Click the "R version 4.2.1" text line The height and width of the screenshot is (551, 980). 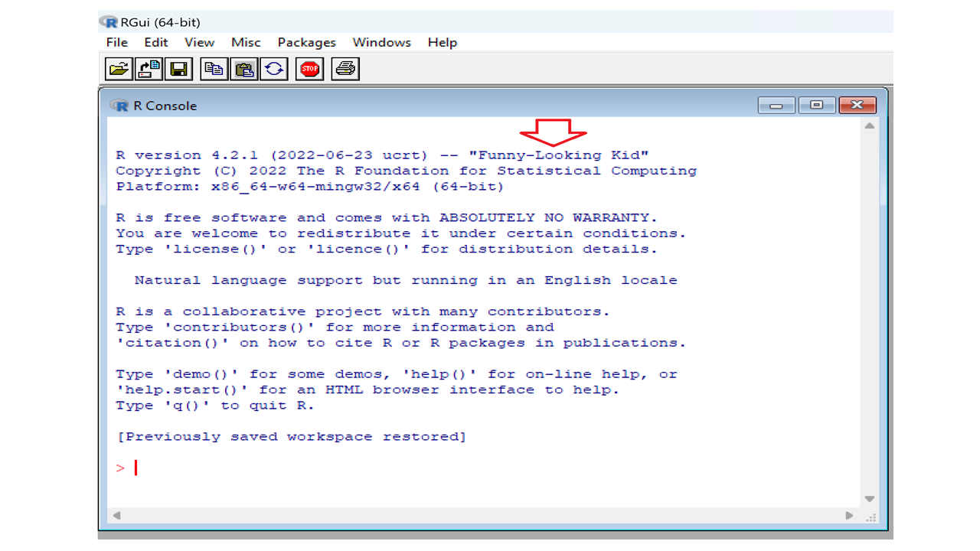383,155
